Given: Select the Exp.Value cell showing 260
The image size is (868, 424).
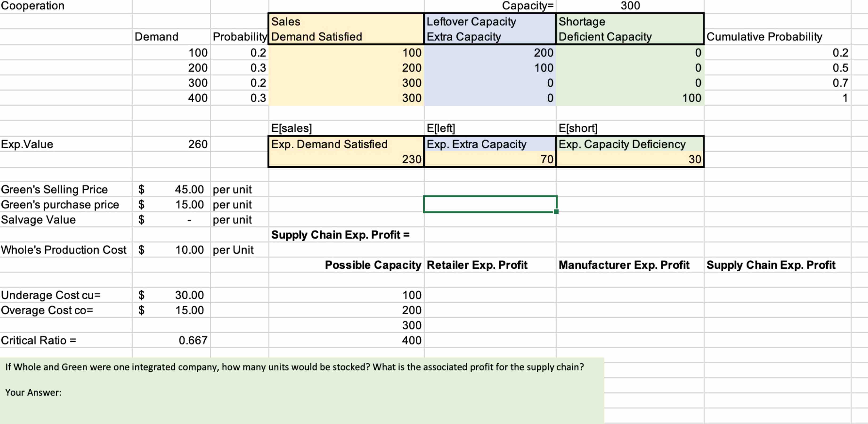Looking at the screenshot, I should tap(171, 144).
